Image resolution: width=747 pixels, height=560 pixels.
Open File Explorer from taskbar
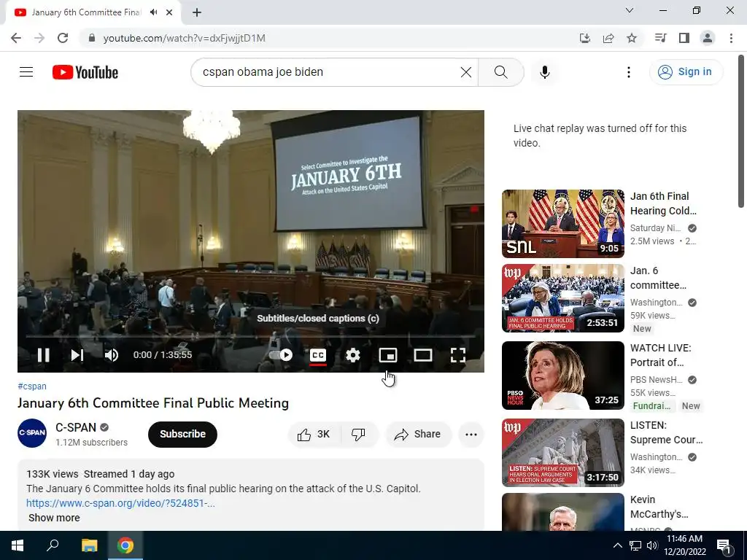click(x=89, y=545)
